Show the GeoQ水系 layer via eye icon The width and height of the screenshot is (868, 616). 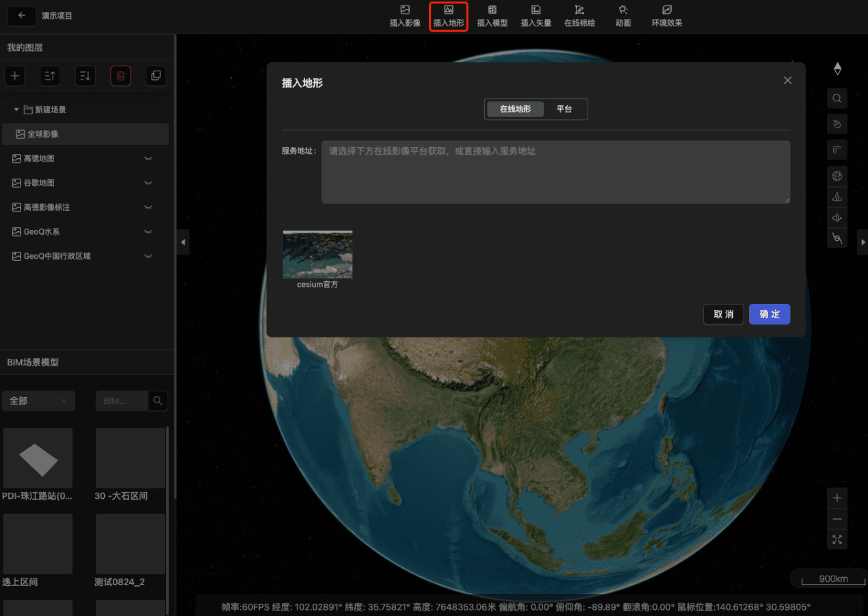[x=148, y=232]
